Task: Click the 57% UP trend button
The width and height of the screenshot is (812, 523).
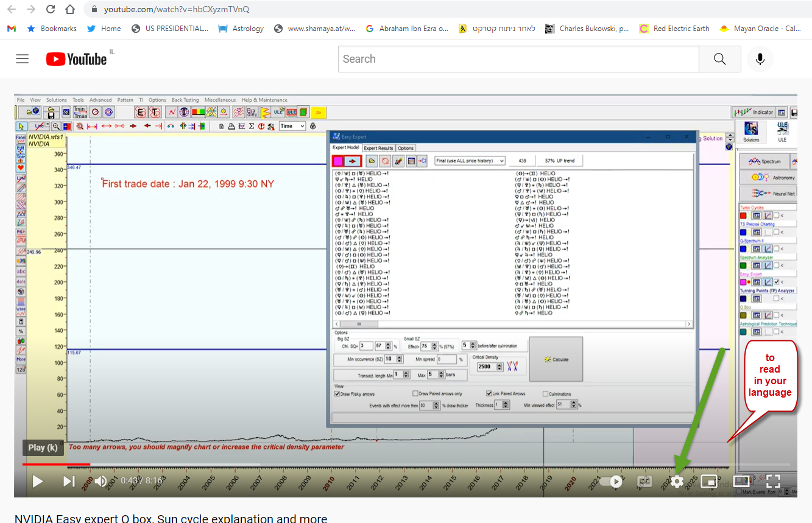Action: point(560,161)
